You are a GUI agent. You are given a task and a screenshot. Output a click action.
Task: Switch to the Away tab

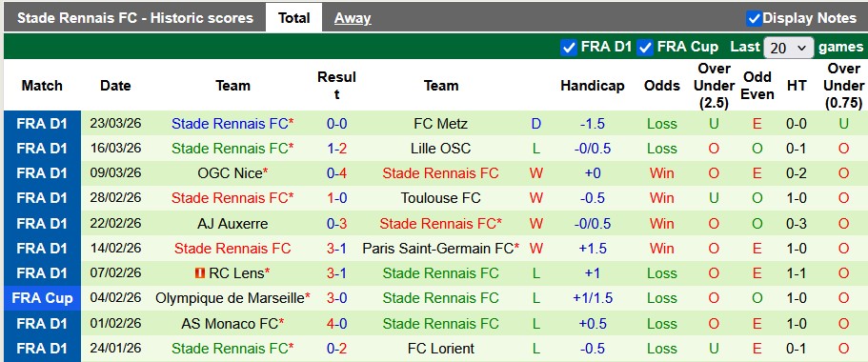pos(353,18)
